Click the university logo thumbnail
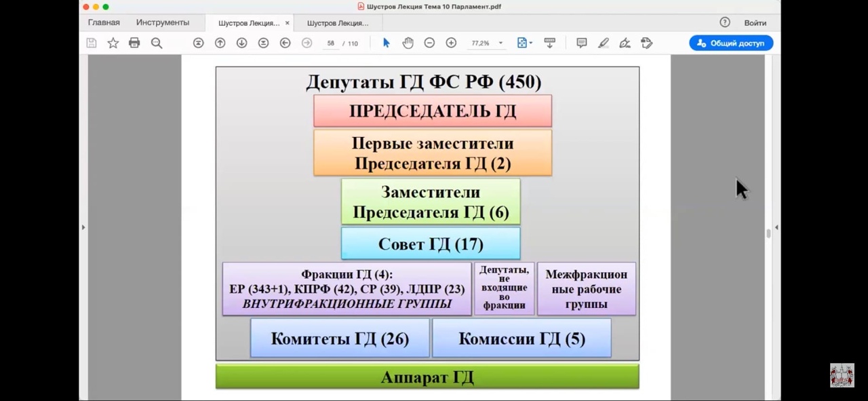Screen dimensions: 868x401 click(x=842, y=375)
